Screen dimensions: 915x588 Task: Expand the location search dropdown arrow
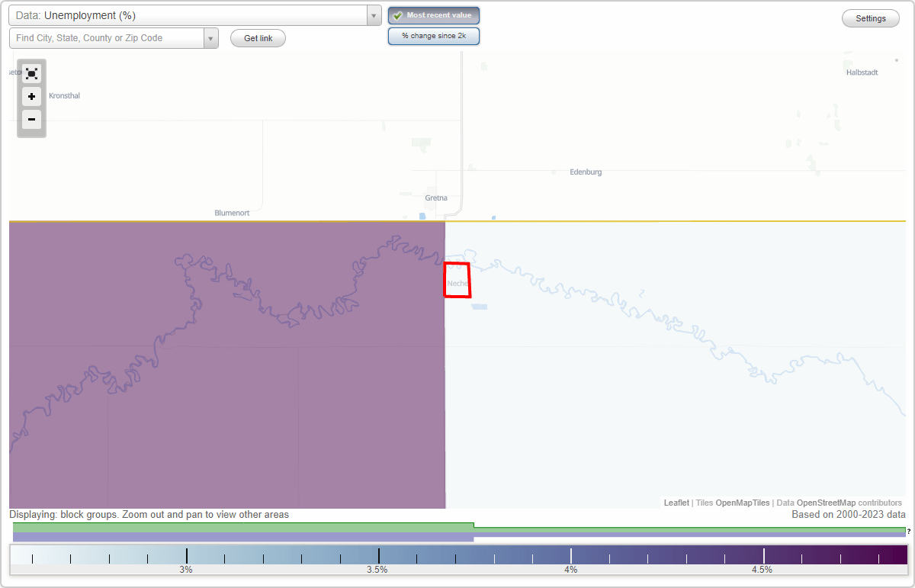click(x=210, y=38)
